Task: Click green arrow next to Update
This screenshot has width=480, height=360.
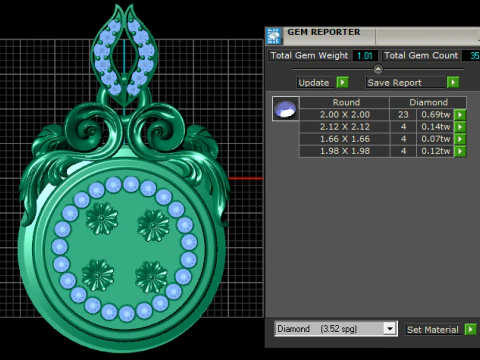Action: point(342,82)
